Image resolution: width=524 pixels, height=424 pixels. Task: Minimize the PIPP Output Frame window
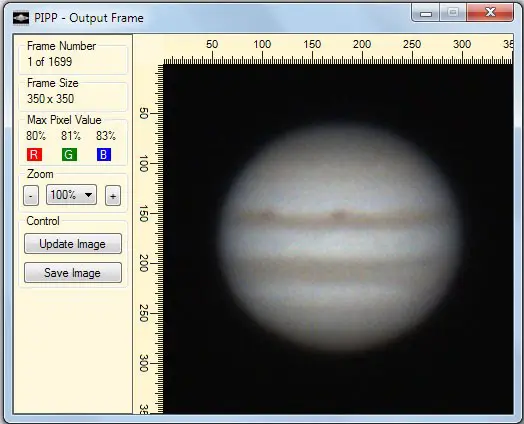[426, 13]
